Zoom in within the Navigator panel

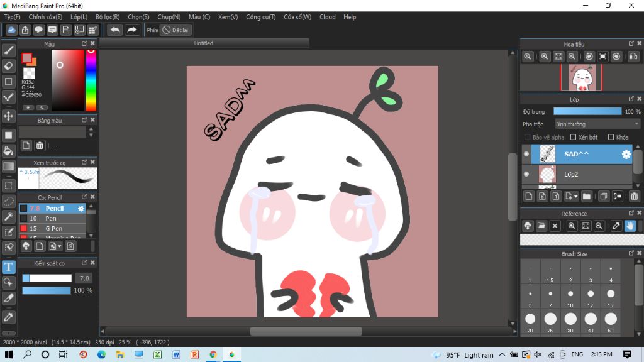545,57
